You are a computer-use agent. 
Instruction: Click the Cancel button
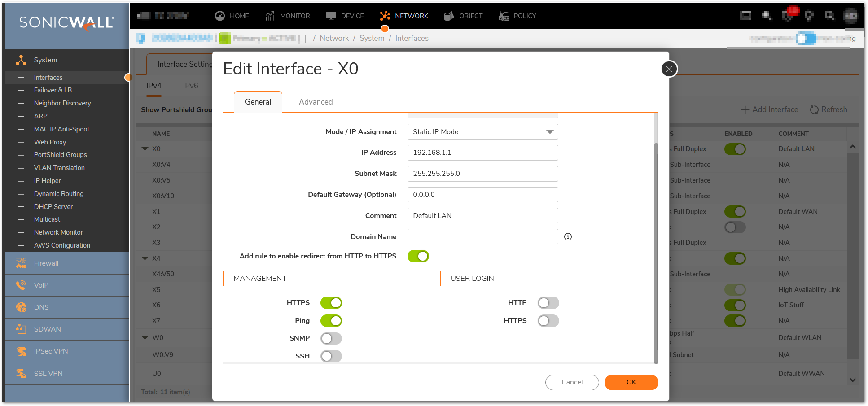(572, 382)
